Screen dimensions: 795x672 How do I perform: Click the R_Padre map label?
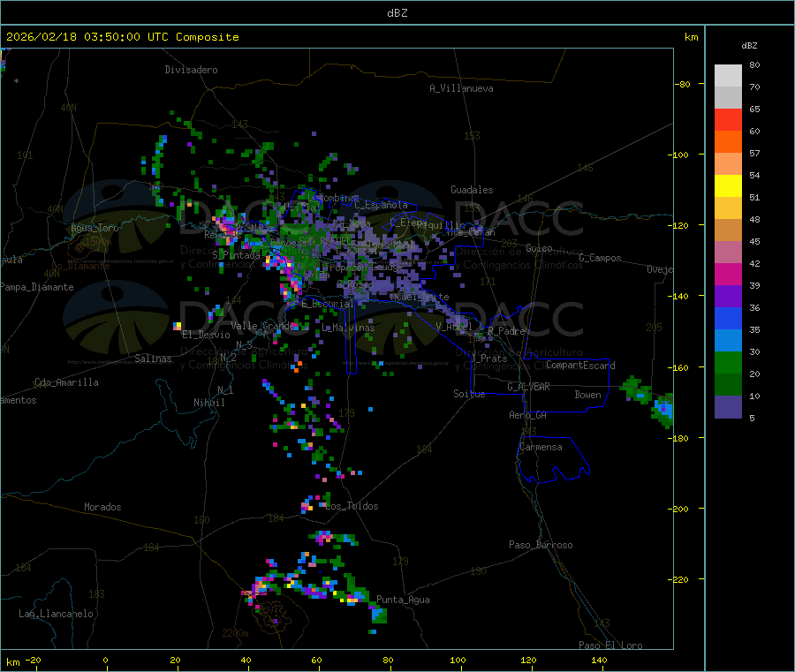[x=506, y=331]
